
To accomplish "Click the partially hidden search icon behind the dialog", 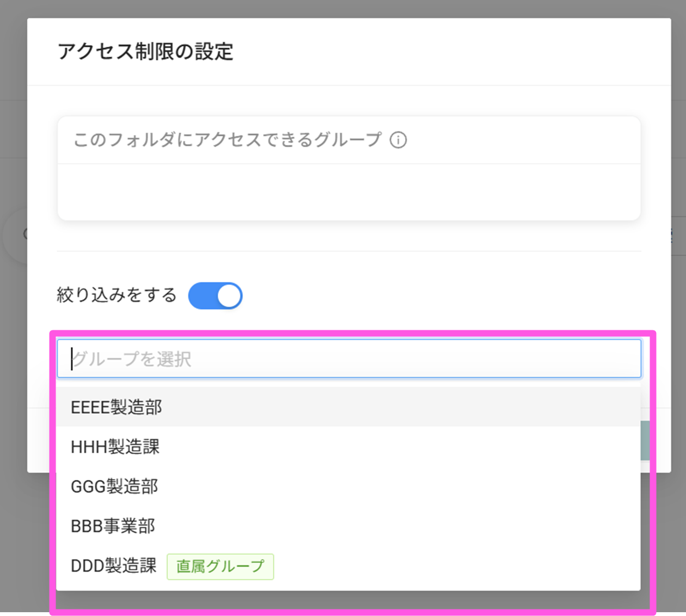I will coord(24,235).
